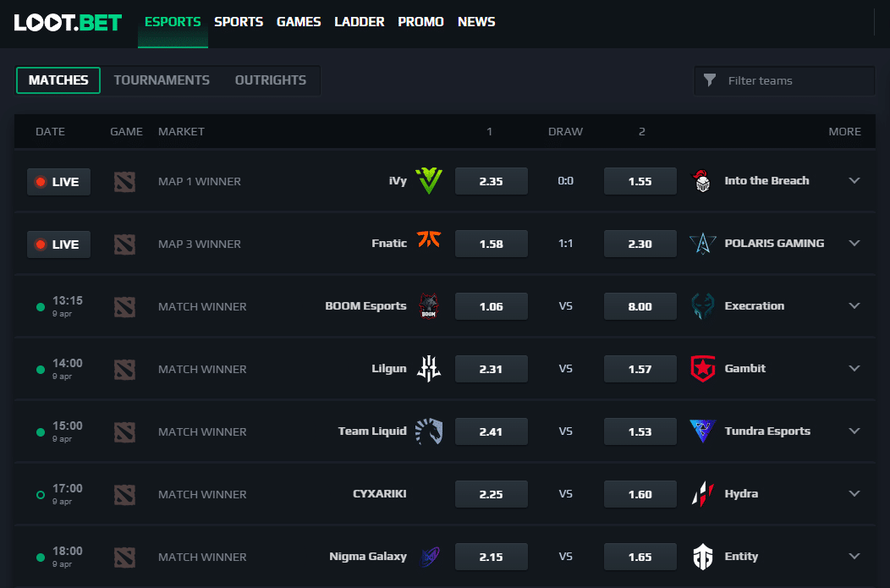Click the filter funnel icon

pos(710,80)
